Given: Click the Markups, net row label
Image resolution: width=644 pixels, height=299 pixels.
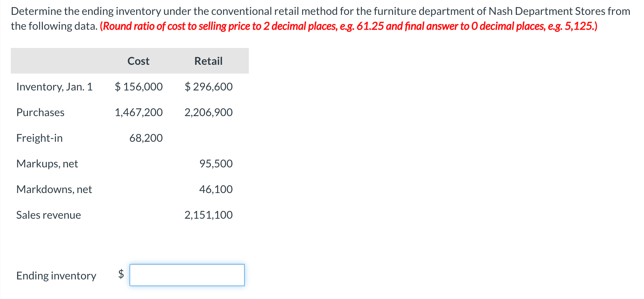Looking at the screenshot, I should tap(47, 164).
